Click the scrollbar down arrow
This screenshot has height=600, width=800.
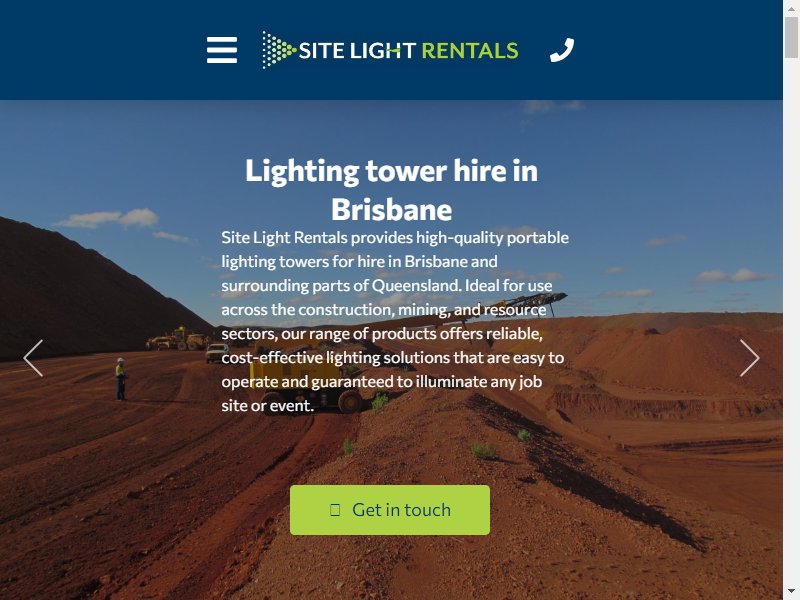(x=791, y=592)
